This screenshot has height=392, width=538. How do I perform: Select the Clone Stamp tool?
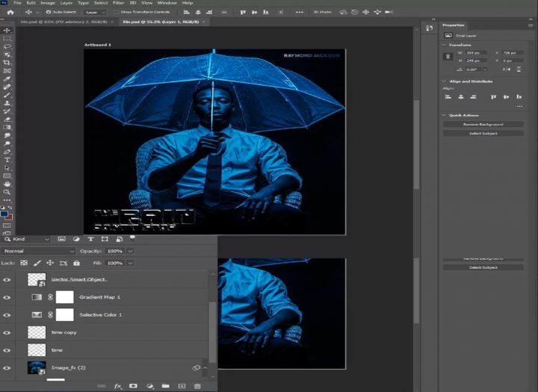(x=7, y=103)
